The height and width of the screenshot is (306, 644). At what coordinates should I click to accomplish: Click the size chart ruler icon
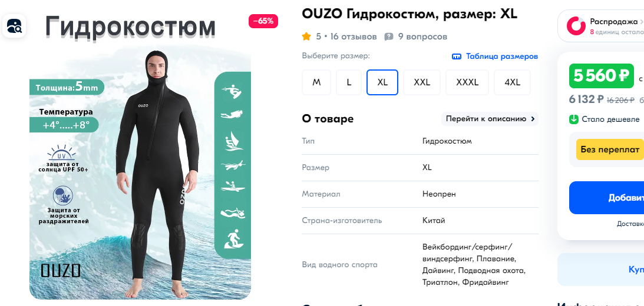pyautogui.click(x=456, y=56)
